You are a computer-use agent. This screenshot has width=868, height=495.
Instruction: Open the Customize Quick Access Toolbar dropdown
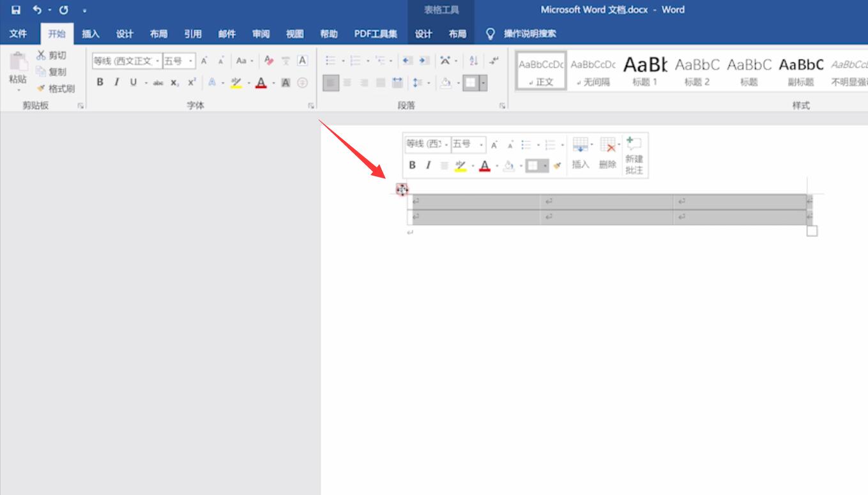(85, 11)
